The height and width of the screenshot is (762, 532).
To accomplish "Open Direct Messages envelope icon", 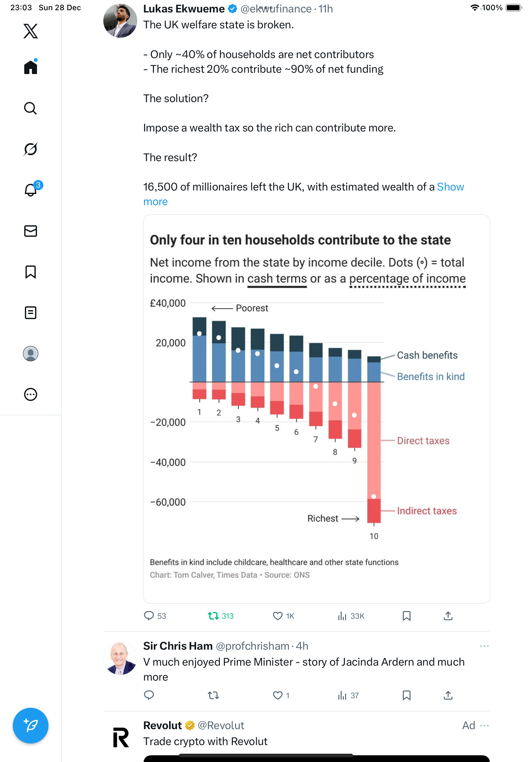I will tap(31, 231).
